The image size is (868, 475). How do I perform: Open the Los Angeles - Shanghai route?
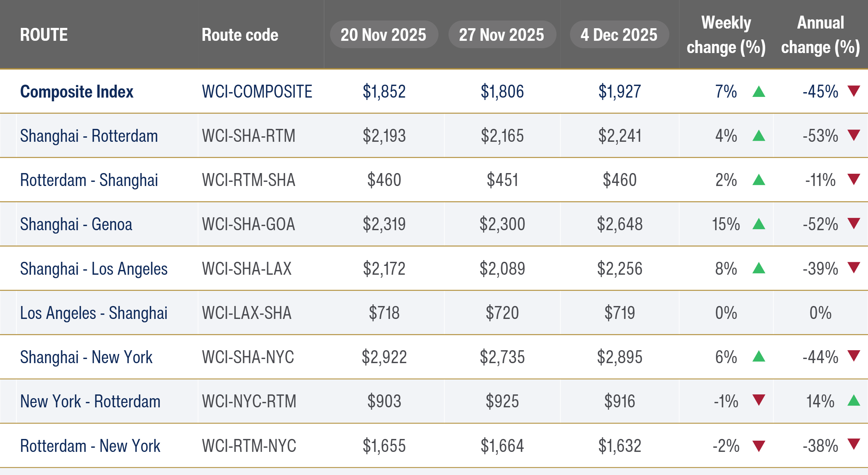tap(94, 313)
